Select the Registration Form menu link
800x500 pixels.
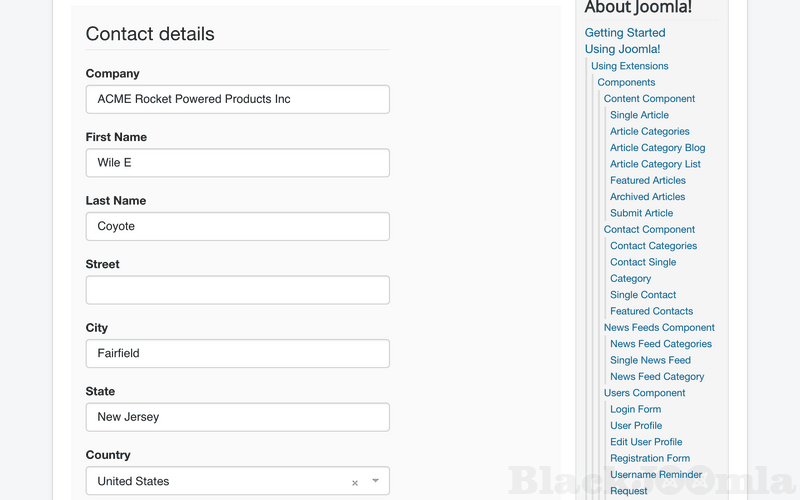650,458
